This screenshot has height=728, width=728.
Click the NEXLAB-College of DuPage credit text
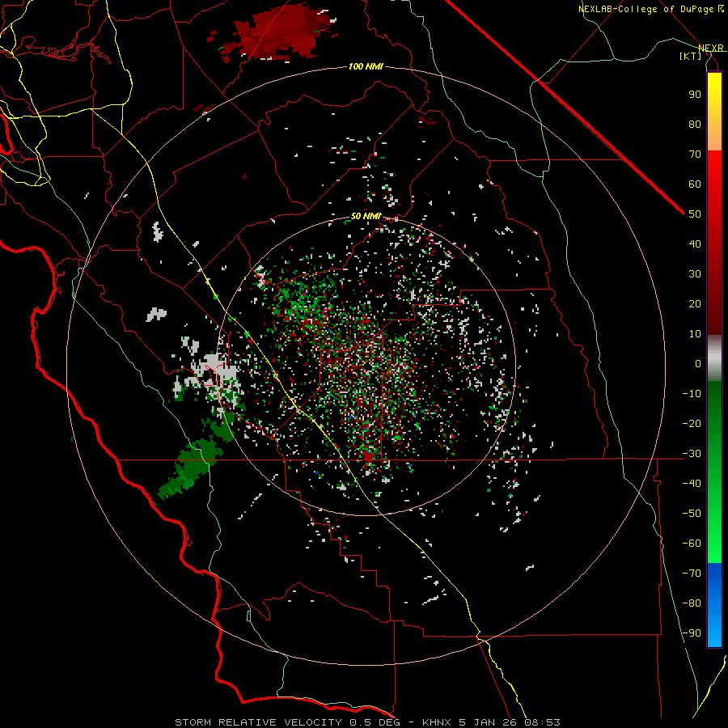coord(645,9)
